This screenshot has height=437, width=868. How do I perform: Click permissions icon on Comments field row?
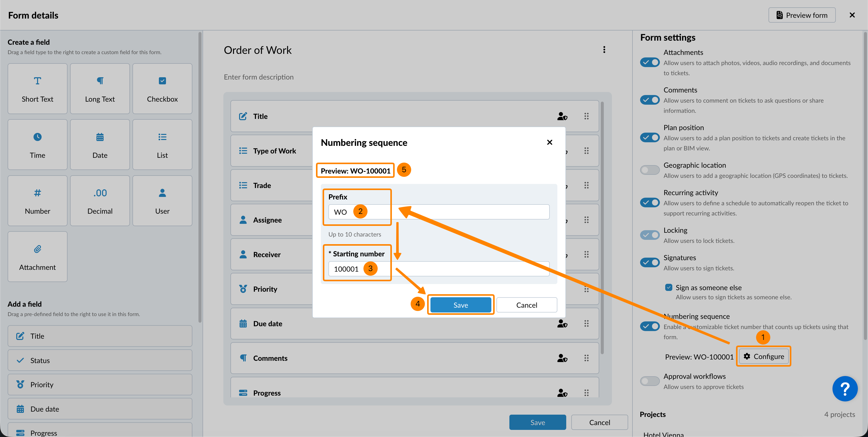pos(562,358)
